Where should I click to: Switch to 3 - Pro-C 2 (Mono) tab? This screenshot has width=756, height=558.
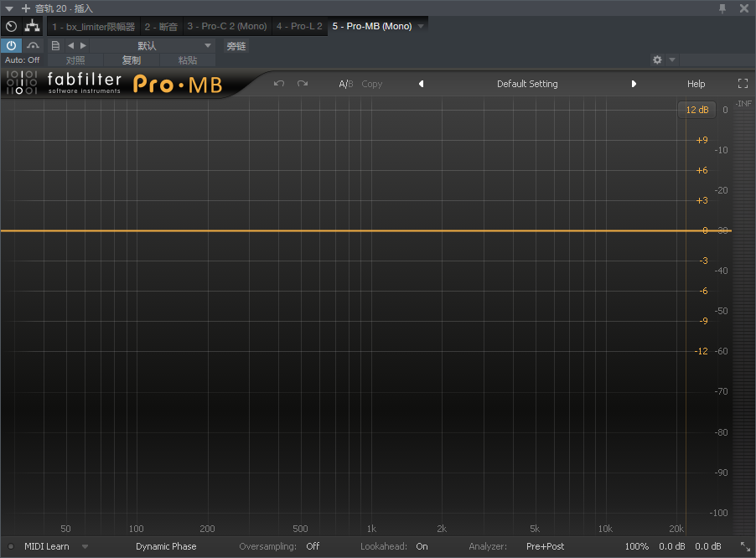[227, 27]
